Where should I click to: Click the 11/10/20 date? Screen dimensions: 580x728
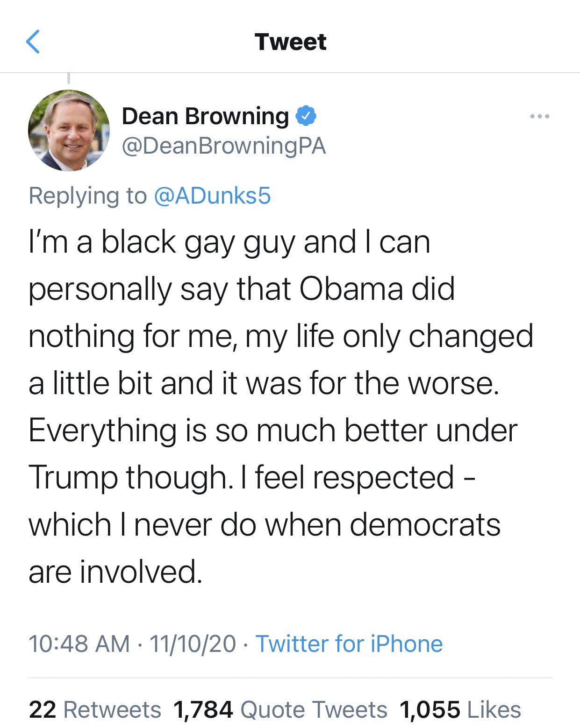coord(193,643)
